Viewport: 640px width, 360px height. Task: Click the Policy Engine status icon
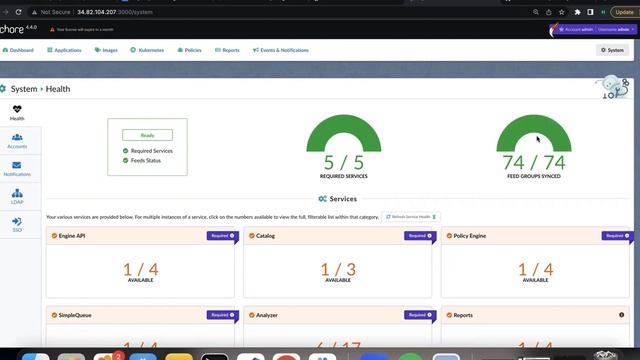pos(449,236)
